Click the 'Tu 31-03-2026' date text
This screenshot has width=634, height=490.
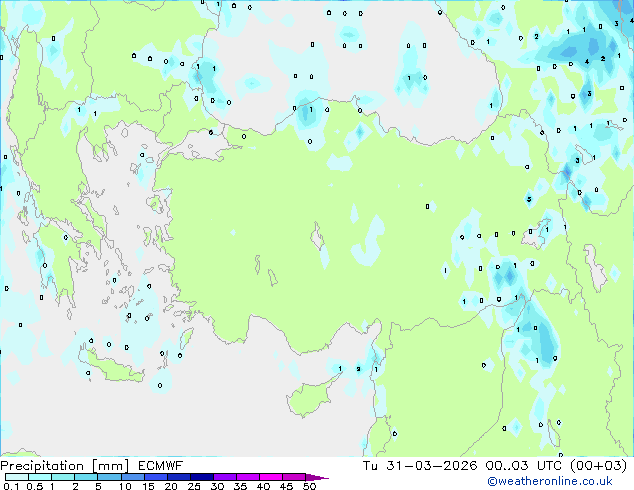point(420,466)
